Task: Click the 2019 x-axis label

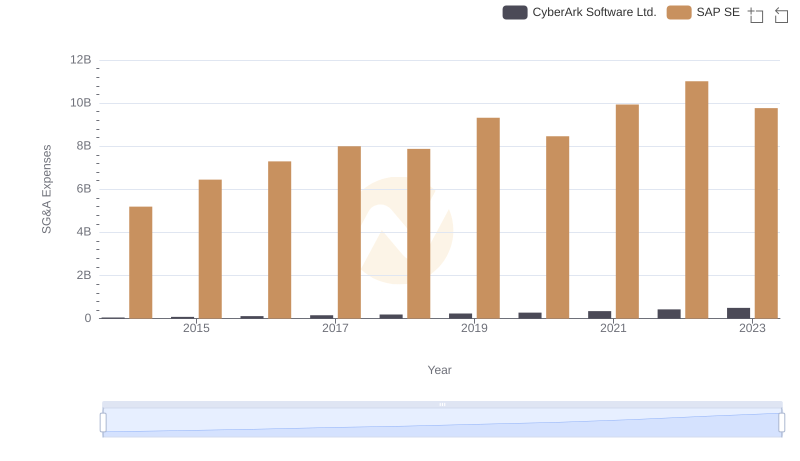Action: pyautogui.click(x=474, y=328)
